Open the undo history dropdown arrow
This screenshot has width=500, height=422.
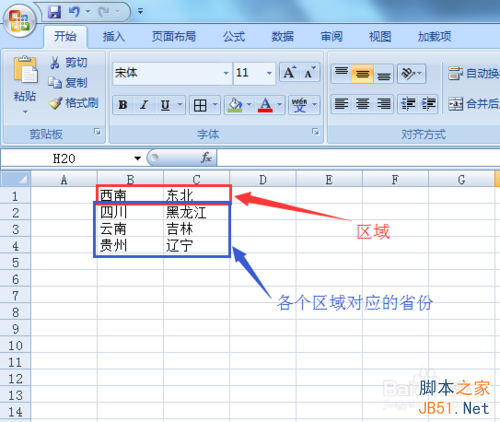point(88,12)
